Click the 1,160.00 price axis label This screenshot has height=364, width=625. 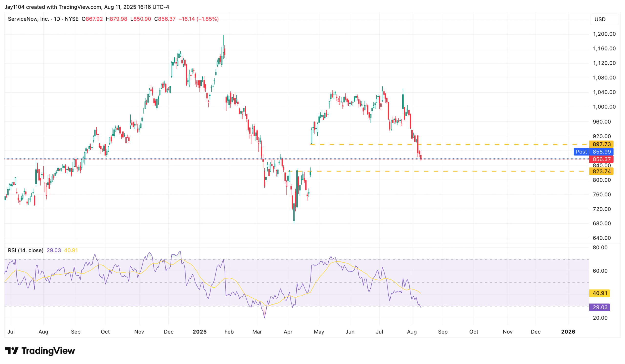[x=604, y=49]
